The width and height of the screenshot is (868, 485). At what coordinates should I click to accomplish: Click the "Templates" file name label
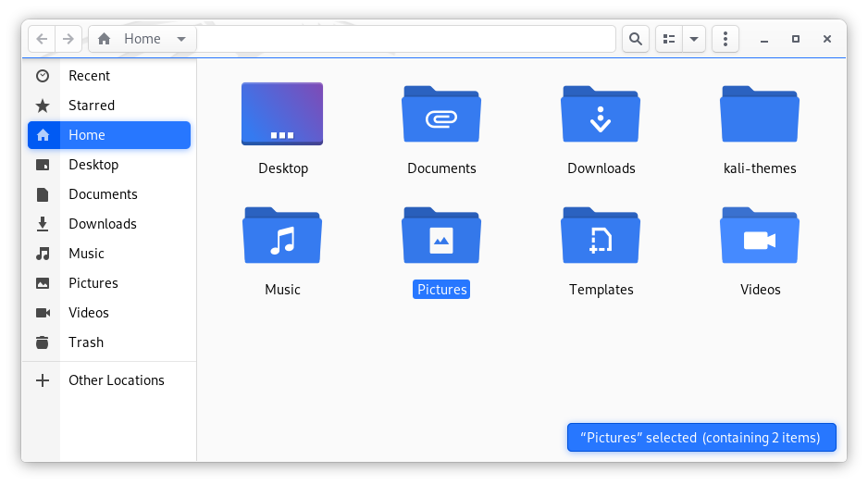tap(601, 290)
